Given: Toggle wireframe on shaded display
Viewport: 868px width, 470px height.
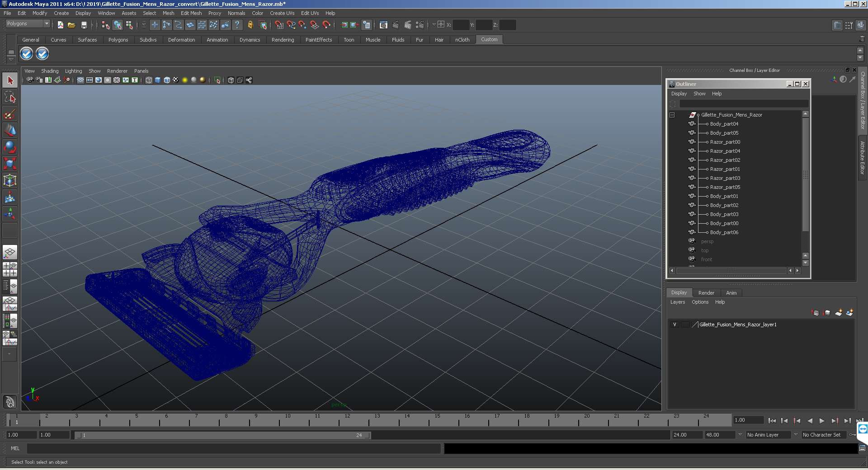Looking at the screenshot, I should [167, 80].
